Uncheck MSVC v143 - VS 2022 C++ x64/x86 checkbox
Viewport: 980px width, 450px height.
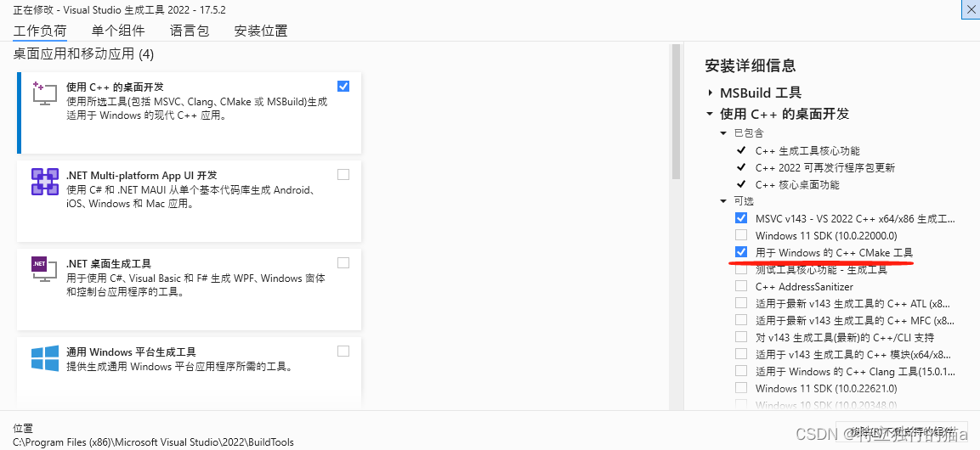coord(741,218)
